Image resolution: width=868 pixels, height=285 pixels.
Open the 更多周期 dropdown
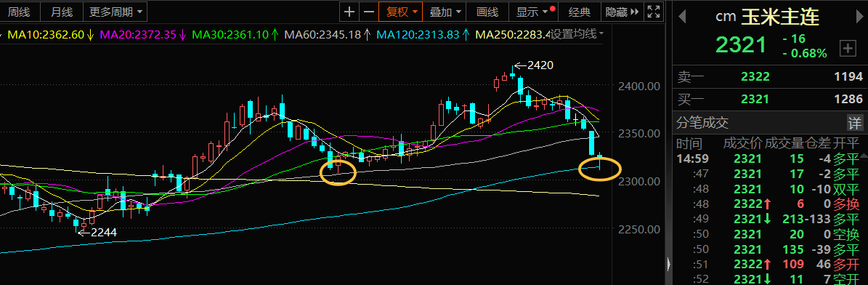[115, 11]
